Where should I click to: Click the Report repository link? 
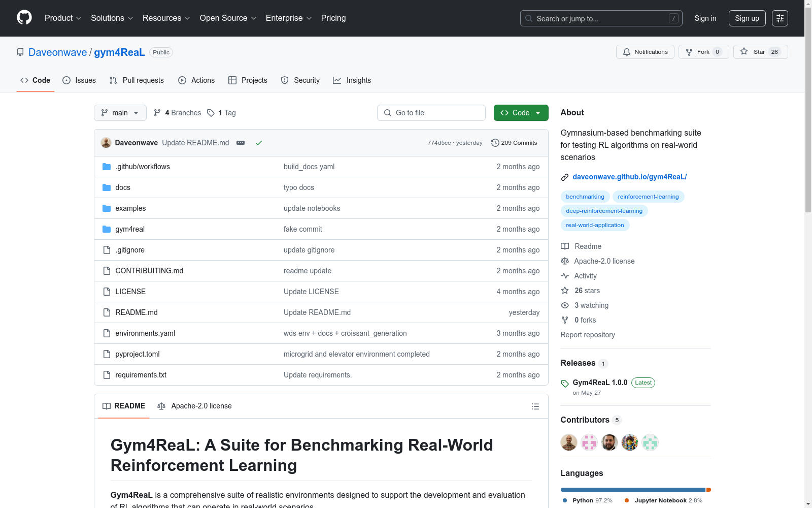[x=588, y=335]
